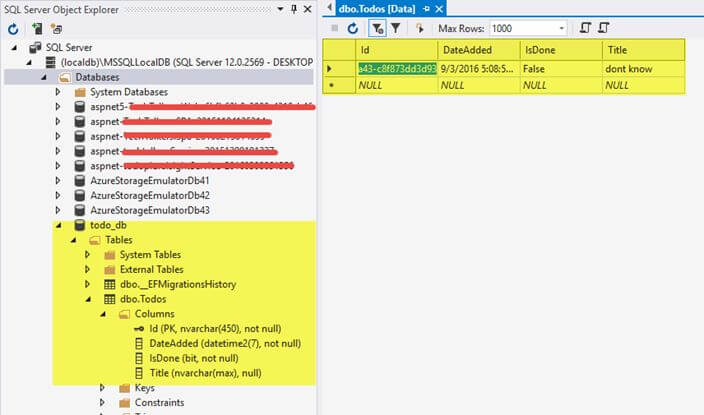This screenshot has width=704, height=415.
Task: Click the dbo.Todos table icon
Action: (x=110, y=299)
